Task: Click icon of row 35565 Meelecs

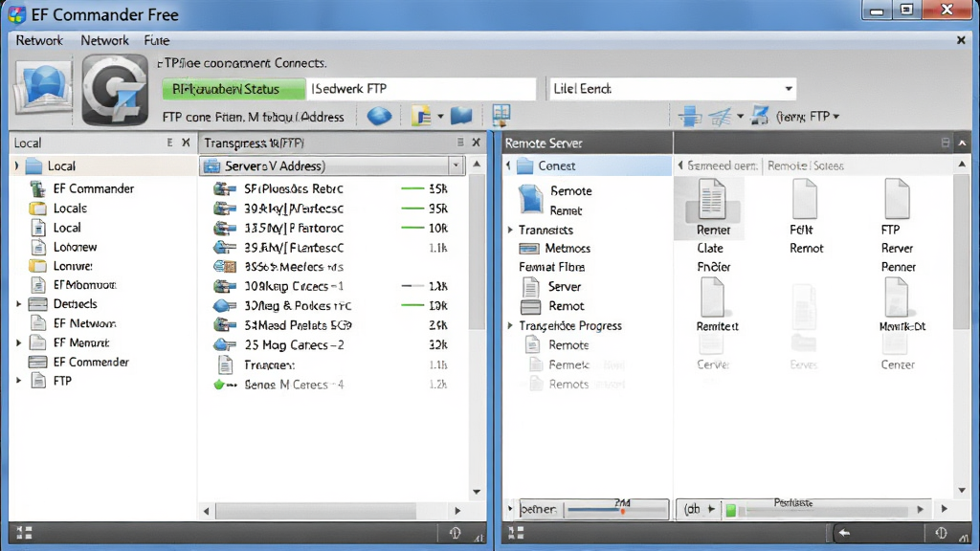Action: pos(224,267)
